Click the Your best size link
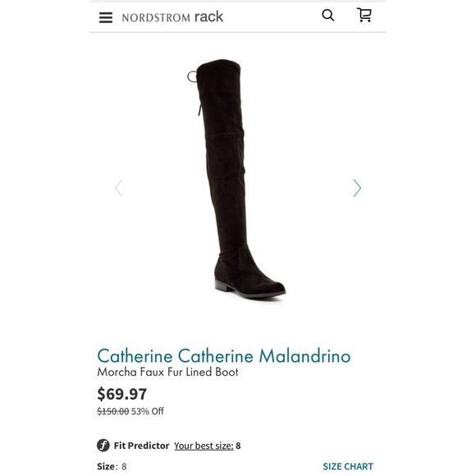 (204, 446)
